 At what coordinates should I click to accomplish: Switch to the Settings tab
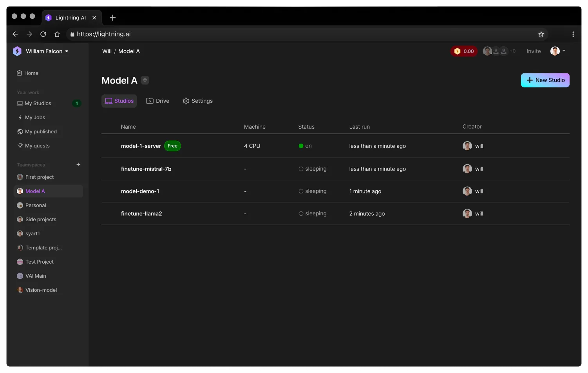pos(197,101)
